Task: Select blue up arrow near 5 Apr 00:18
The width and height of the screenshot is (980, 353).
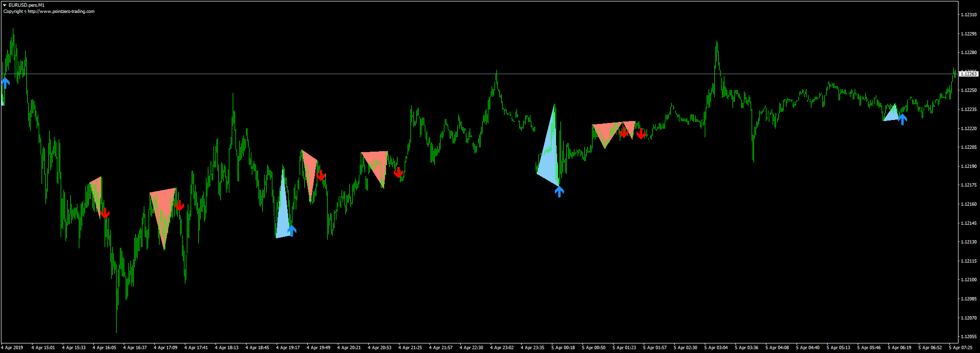Action: (x=559, y=192)
